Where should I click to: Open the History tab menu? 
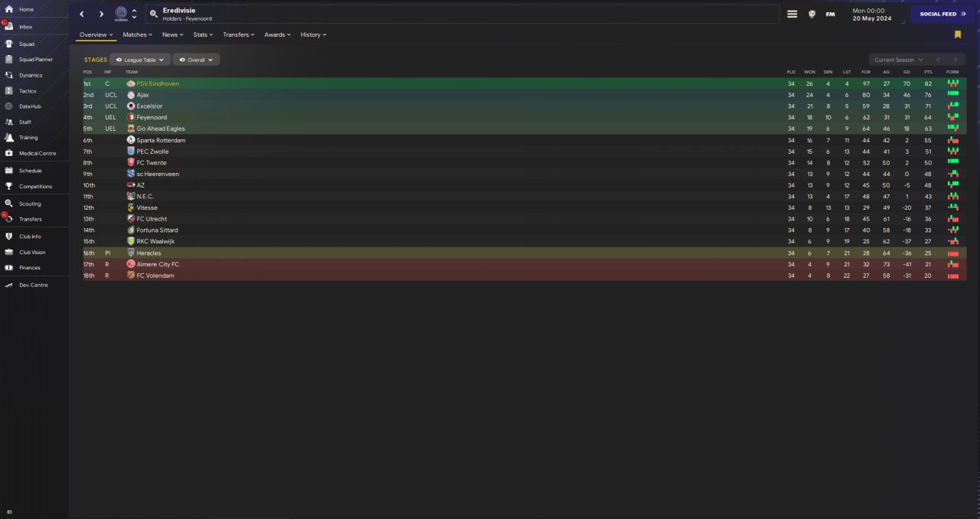[313, 34]
